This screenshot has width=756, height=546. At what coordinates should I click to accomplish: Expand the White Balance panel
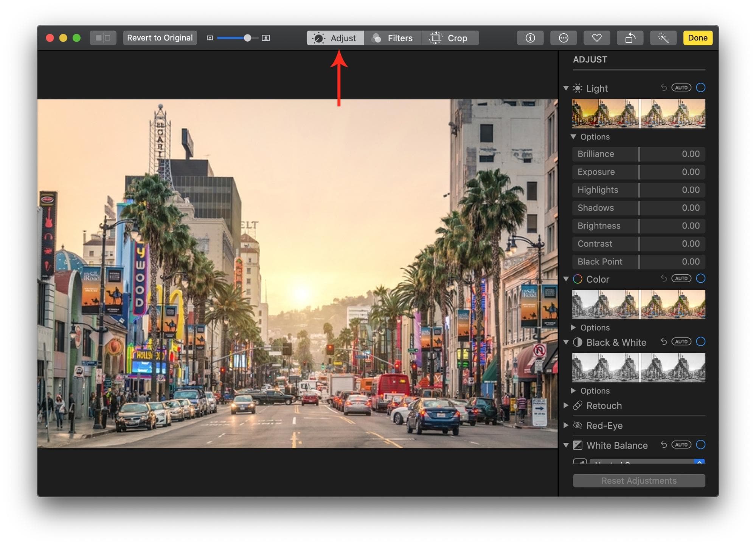pos(569,444)
